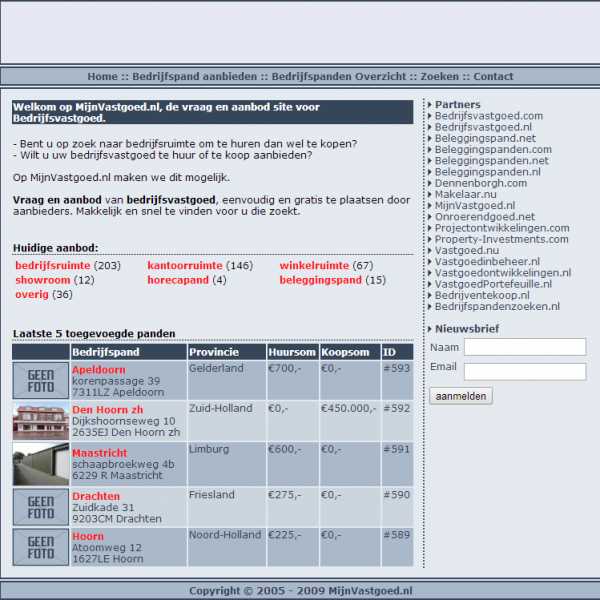600x600 pixels.
Task: Click the Maastricht property photo thumbnail
Action: (x=41, y=465)
